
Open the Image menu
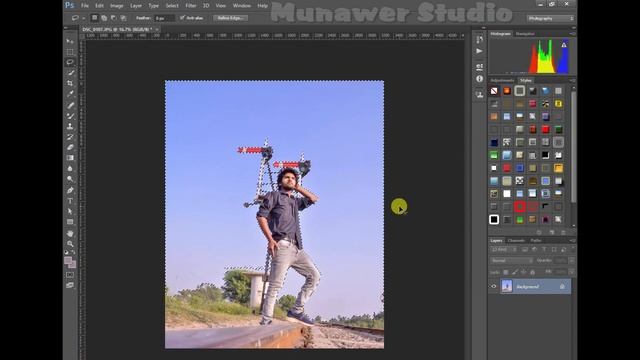pos(116,6)
